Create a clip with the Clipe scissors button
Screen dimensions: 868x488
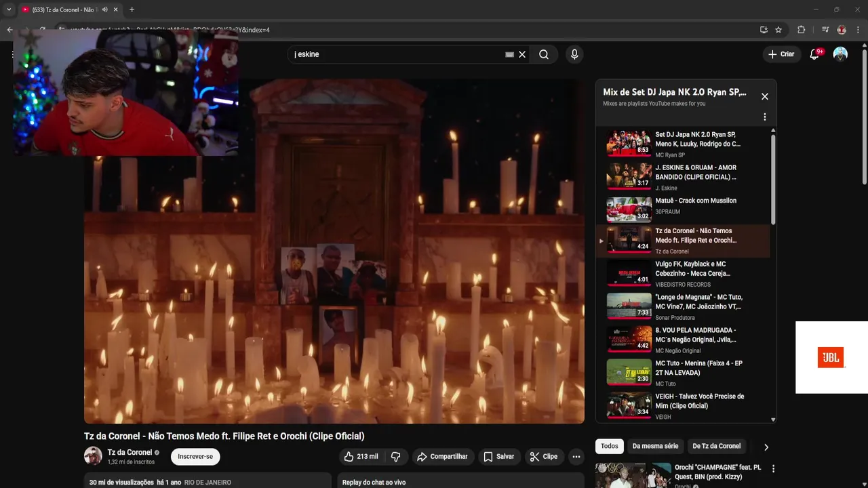pos(544,457)
